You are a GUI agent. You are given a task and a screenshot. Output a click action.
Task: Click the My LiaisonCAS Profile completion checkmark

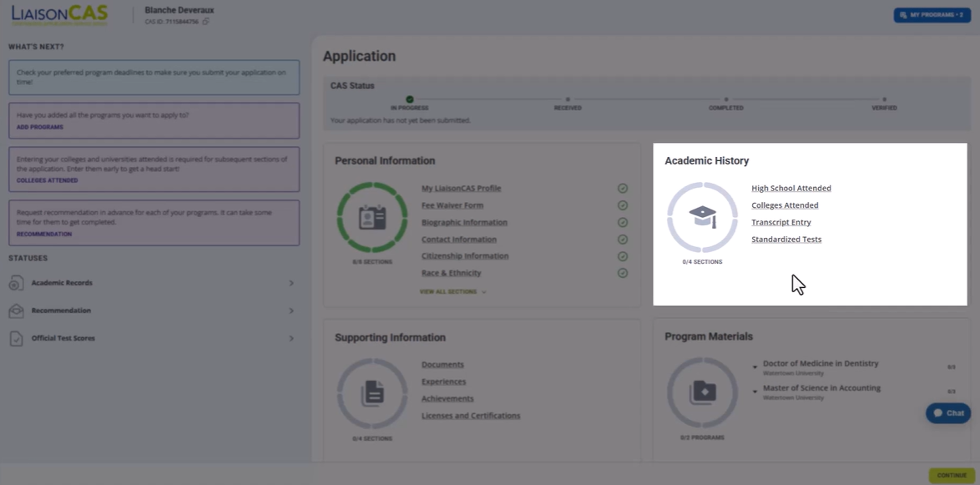coord(623,188)
